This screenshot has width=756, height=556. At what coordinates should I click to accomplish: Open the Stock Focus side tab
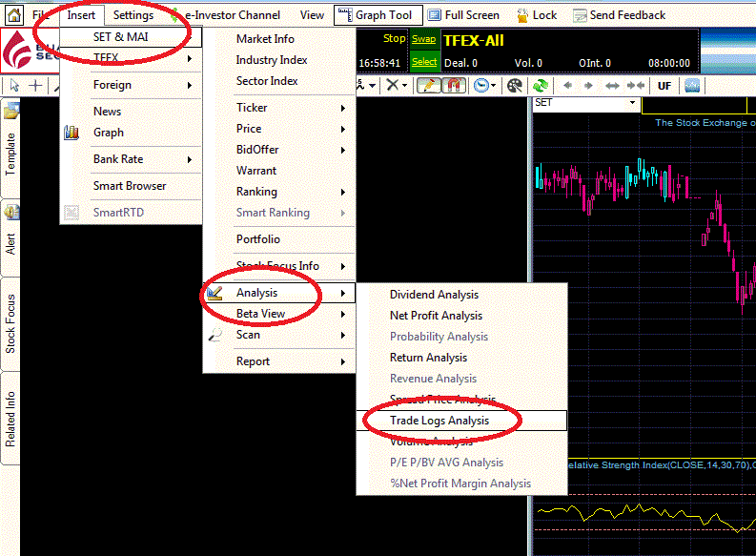tap(10, 324)
